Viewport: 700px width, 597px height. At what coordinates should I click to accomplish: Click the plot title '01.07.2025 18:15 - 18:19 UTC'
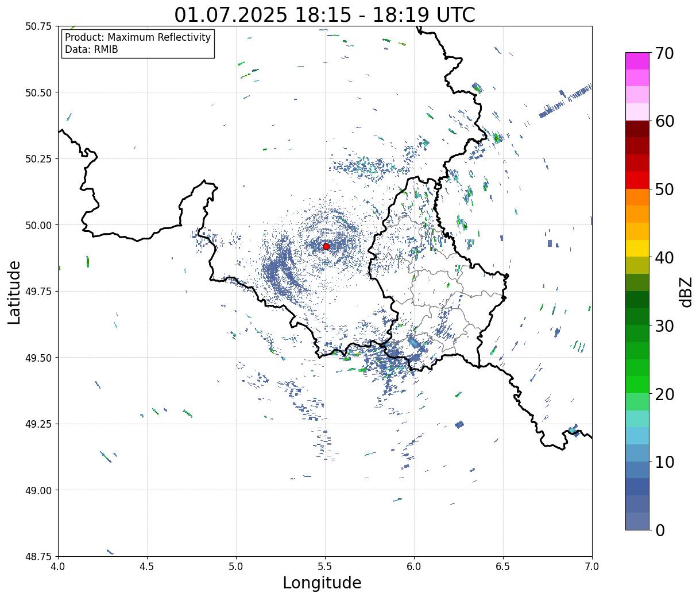[x=325, y=15]
